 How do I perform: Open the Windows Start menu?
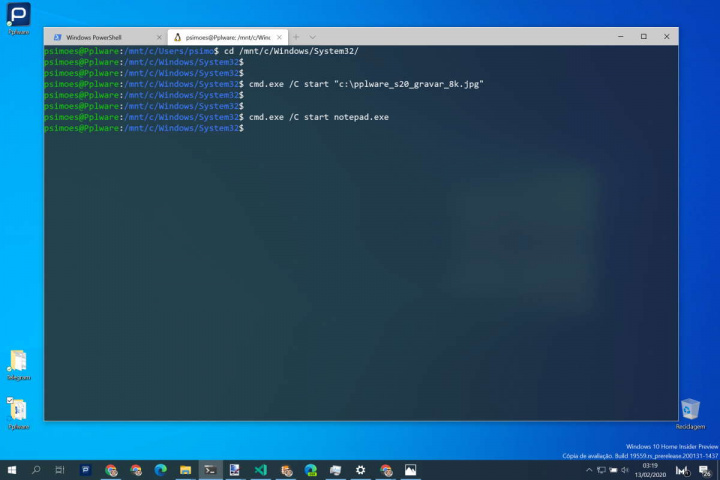coord(12,470)
